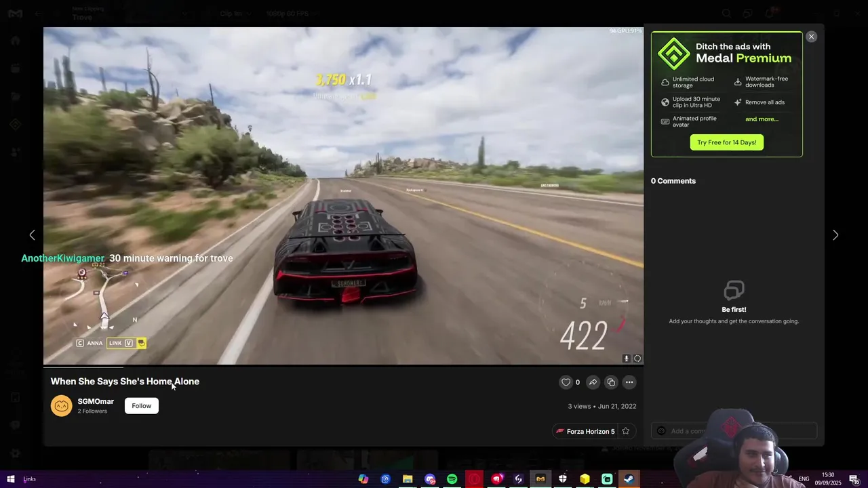The height and width of the screenshot is (488, 868).
Task: Click the circular loop icon on the video
Action: click(x=637, y=359)
